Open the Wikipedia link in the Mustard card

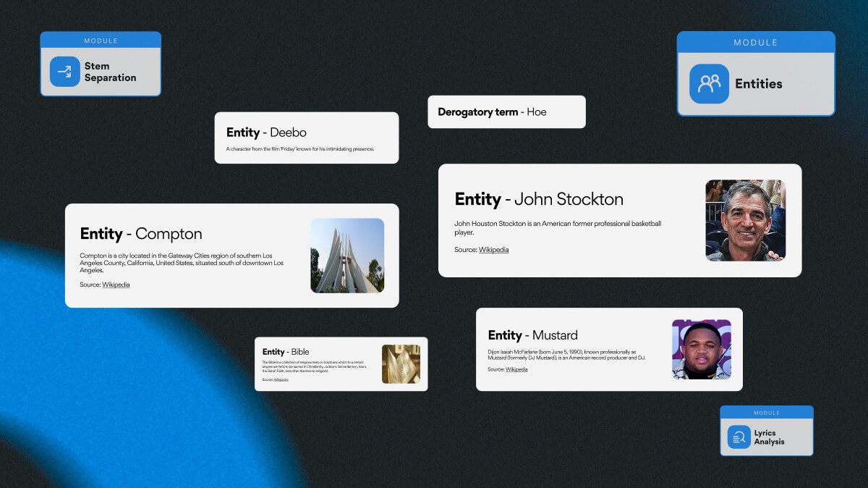coord(516,369)
